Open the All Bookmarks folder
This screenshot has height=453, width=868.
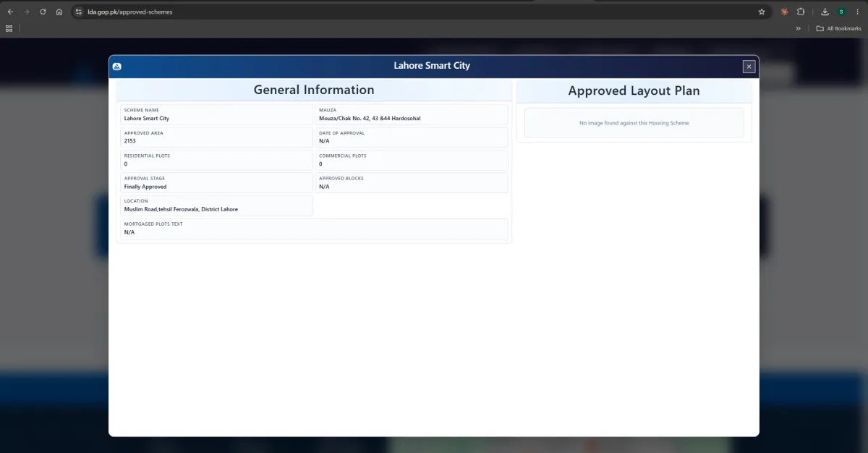click(x=838, y=28)
